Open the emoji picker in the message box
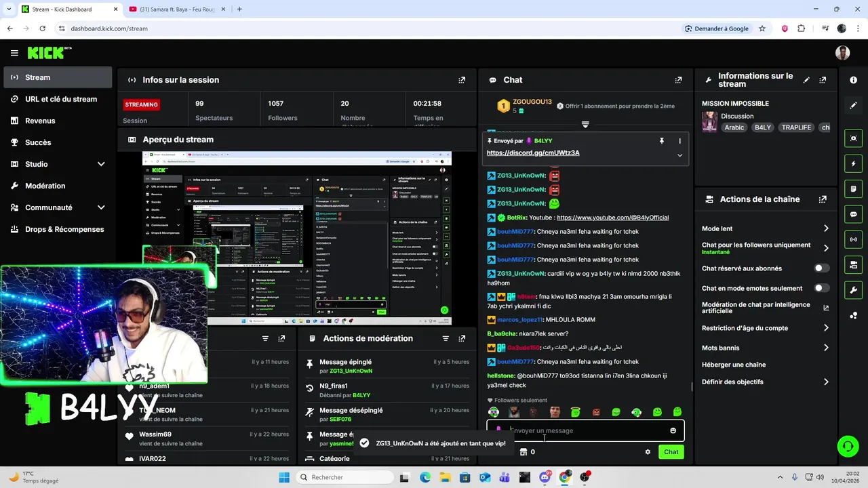The height and width of the screenshot is (488, 868). (673, 430)
